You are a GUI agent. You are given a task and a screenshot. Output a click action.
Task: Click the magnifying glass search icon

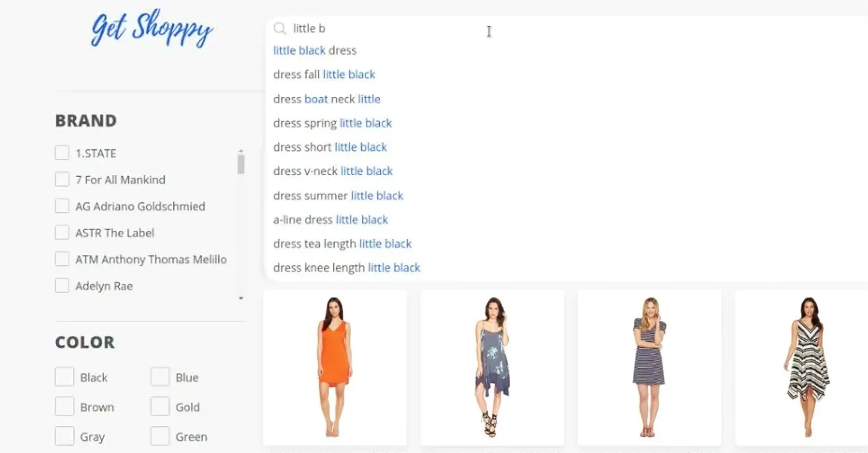point(280,28)
